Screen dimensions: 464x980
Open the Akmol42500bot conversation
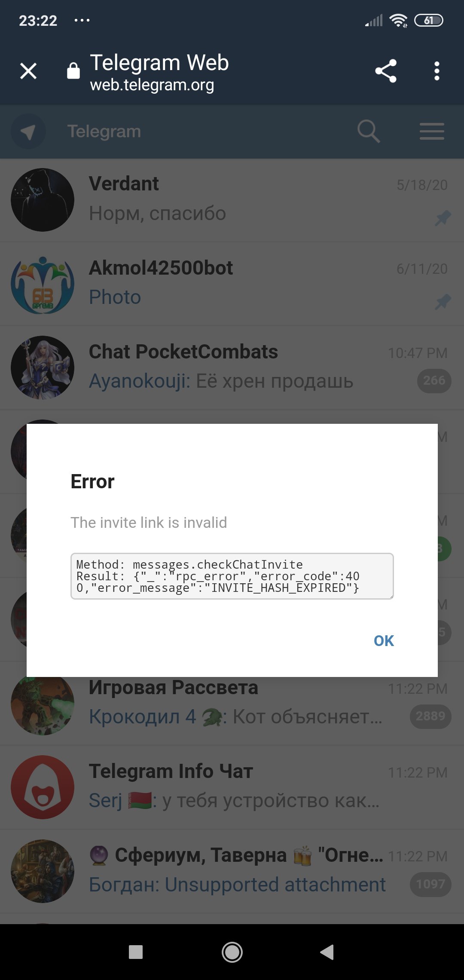pyautogui.click(x=232, y=284)
